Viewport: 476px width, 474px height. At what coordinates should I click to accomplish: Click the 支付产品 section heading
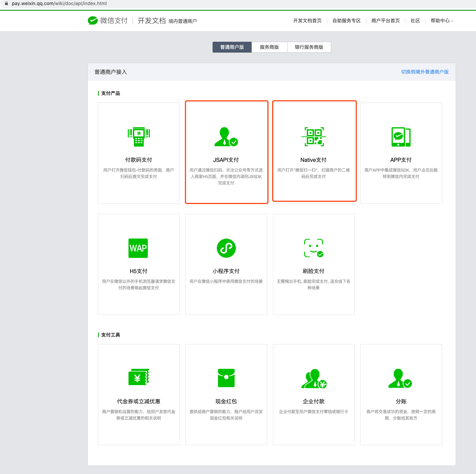click(111, 93)
